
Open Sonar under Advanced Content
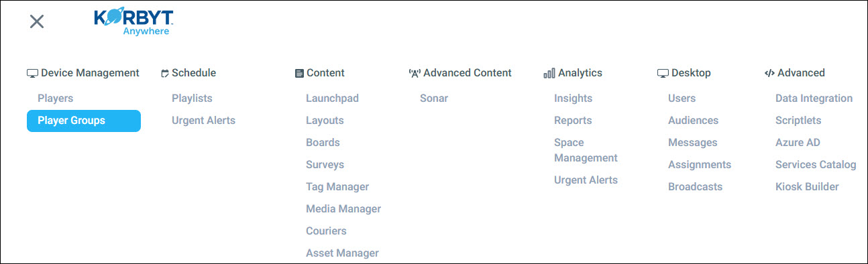tap(434, 98)
